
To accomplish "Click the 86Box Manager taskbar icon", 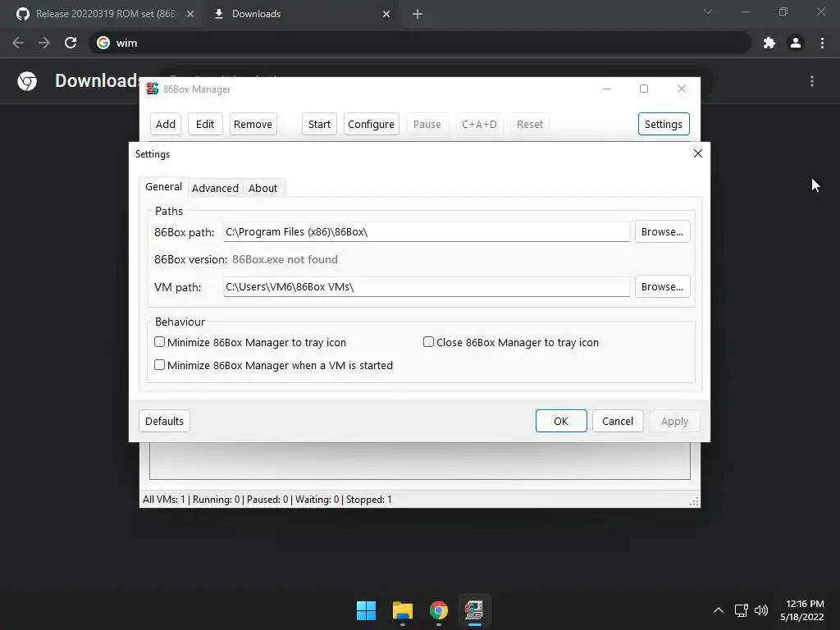I will [x=475, y=610].
